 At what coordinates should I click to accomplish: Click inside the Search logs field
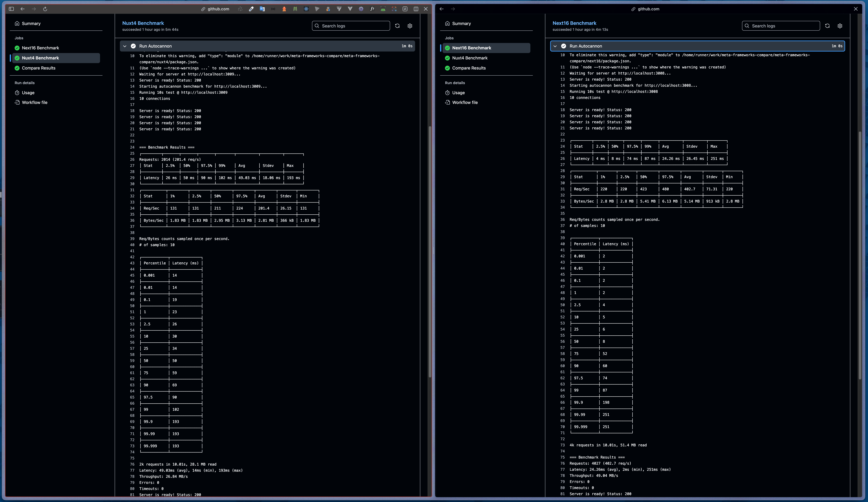pyautogui.click(x=351, y=26)
